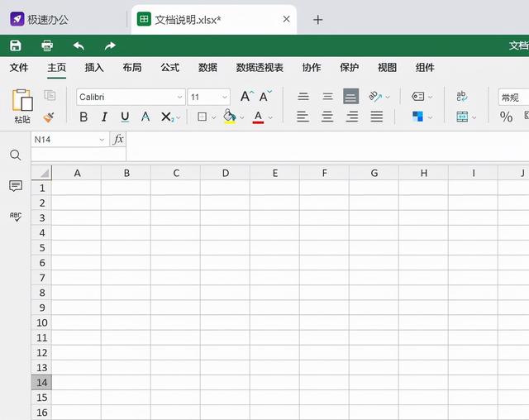The image size is (529, 420).
Task: Select row 14 header
Action: point(41,382)
